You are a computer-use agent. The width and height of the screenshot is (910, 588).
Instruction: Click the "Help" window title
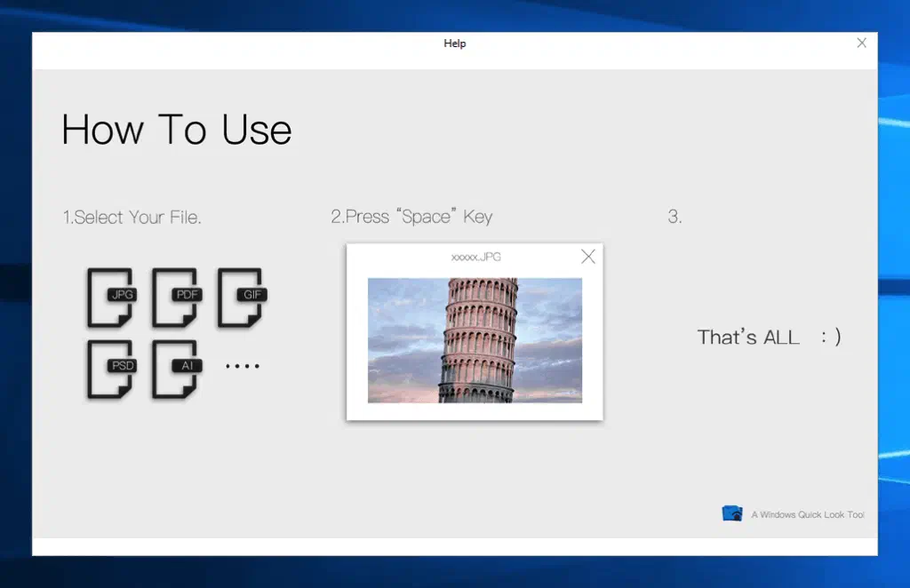(x=455, y=44)
